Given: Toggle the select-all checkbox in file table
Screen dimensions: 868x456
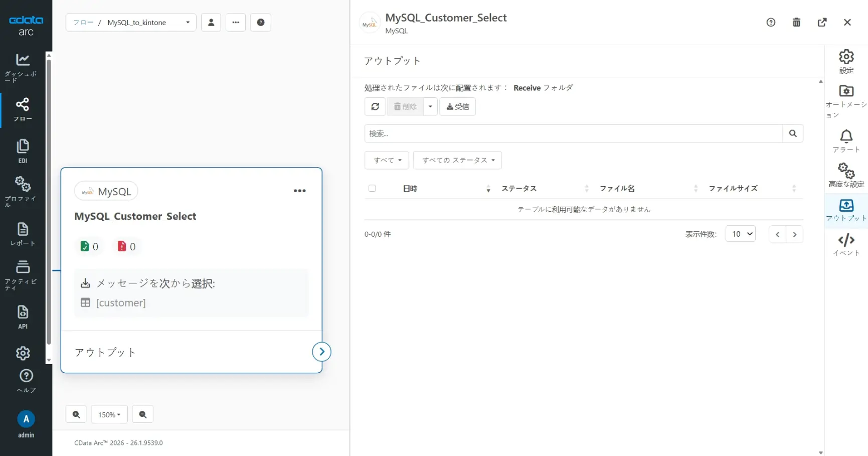Looking at the screenshot, I should tap(372, 188).
